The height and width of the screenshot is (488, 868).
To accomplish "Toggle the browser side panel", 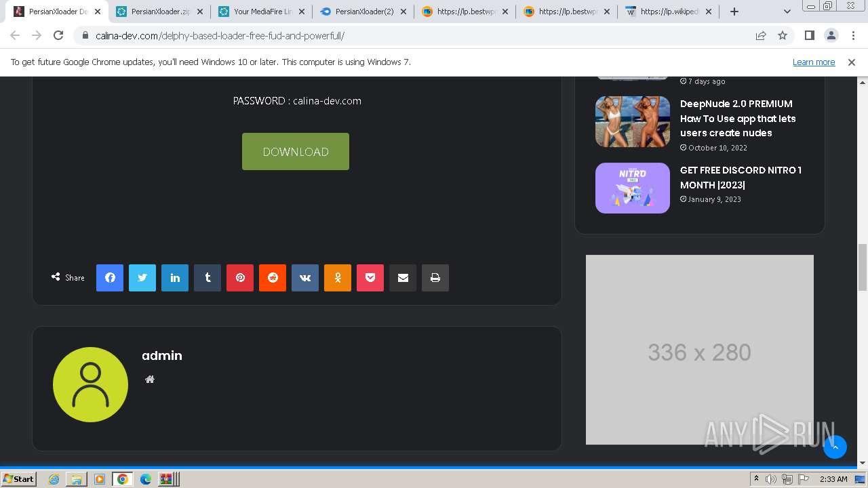I will tap(809, 35).
